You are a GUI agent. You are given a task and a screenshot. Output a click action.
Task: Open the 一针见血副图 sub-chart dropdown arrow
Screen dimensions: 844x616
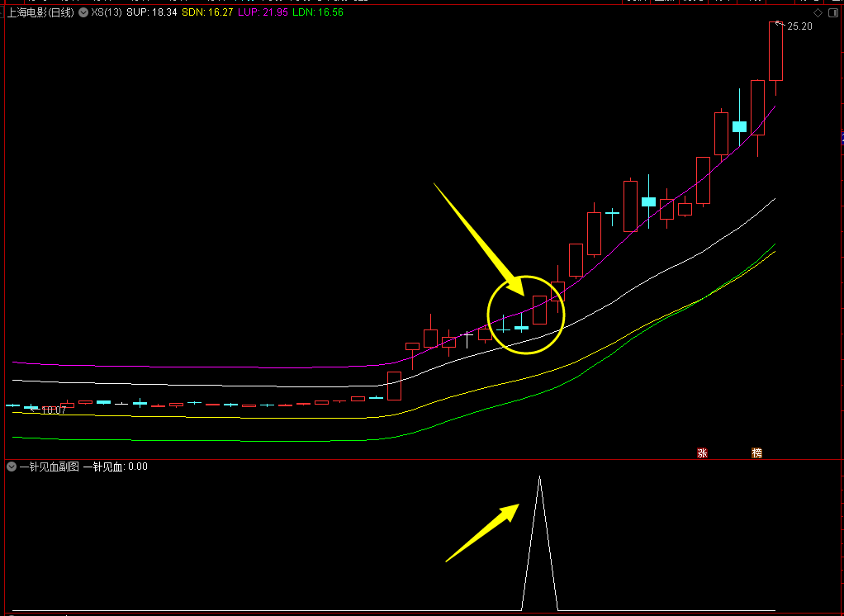coord(12,467)
